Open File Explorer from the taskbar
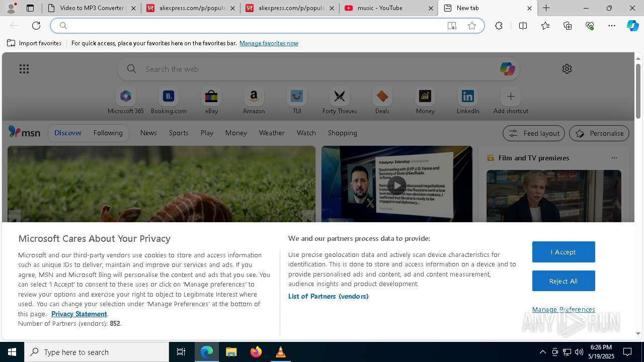This screenshot has height=362, width=644. (x=231, y=352)
